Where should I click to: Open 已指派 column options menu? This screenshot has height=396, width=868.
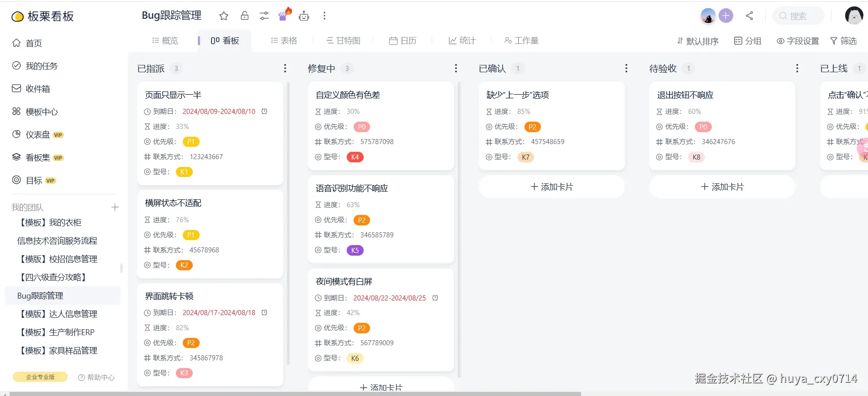pos(285,68)
